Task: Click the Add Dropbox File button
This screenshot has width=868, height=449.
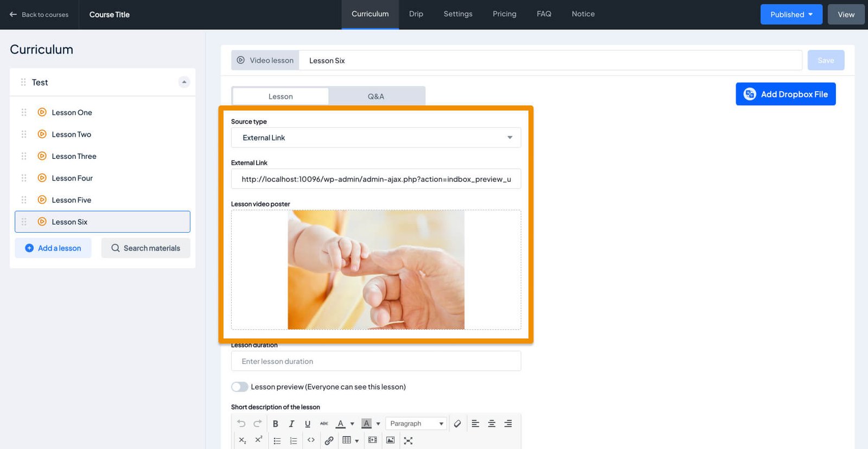Action: [786, 94]
